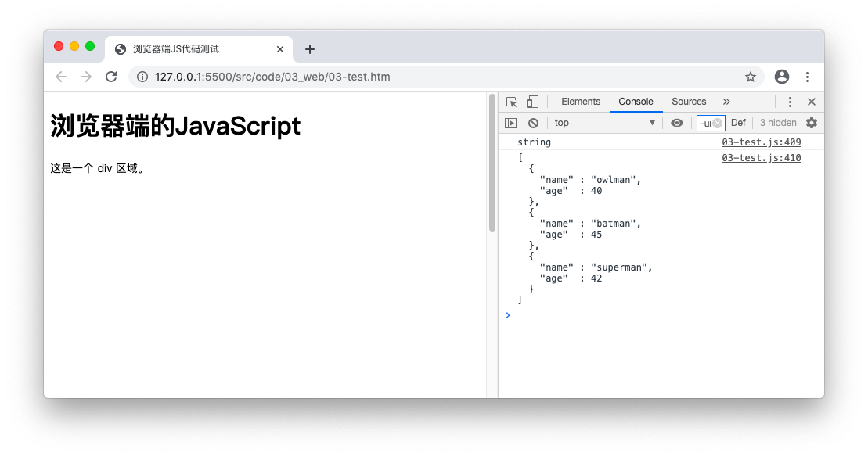Image resolution: width=868 pixels, height=456 pixels.
Task: Switch to the Sources tab
Action: (x=689, y=102)
